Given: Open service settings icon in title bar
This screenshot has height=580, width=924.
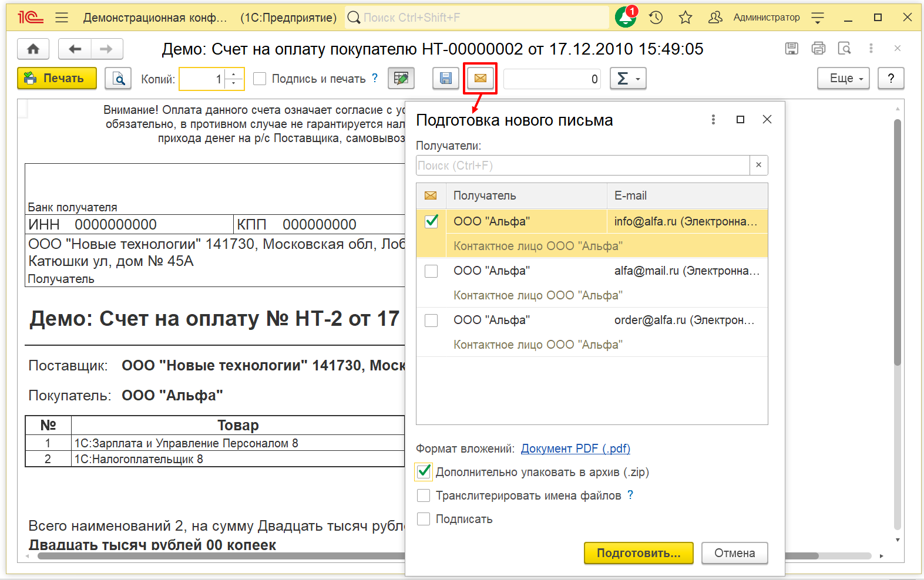Looking at the screenshot, I should (818, 18).
